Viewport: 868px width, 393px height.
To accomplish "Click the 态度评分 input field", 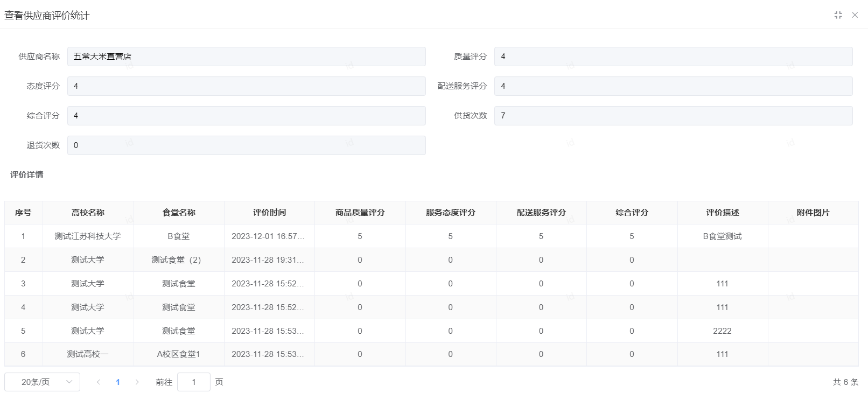I will point(246,86).
